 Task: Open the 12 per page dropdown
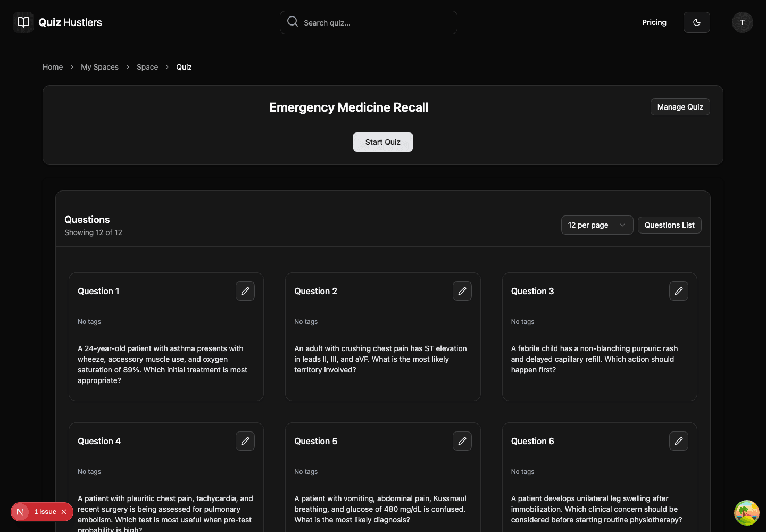597,225
